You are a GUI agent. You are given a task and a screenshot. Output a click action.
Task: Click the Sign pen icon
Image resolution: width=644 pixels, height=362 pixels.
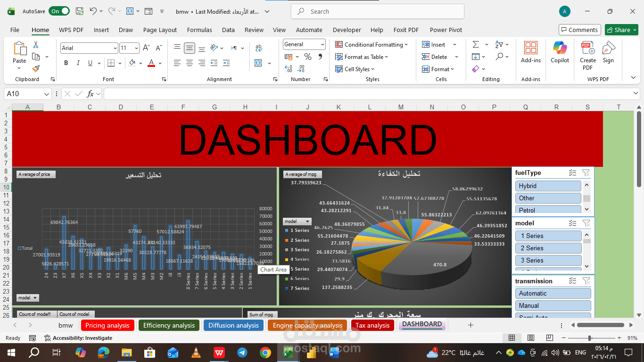point(609,52)
